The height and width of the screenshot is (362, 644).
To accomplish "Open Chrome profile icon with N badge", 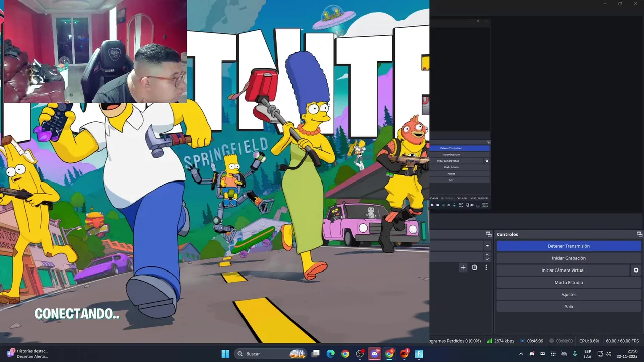I will (389, 354).
